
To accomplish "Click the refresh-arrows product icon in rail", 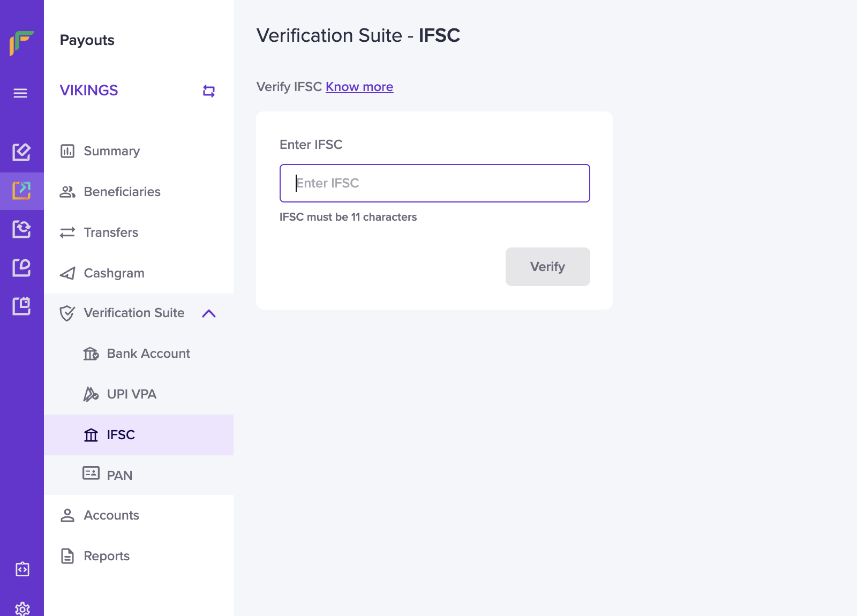I will (21, 229).
